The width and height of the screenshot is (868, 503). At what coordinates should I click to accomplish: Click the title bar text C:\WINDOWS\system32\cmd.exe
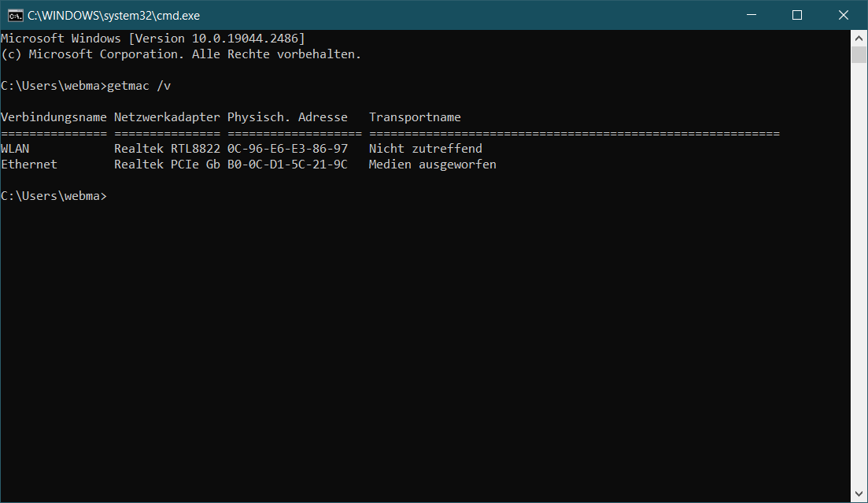(x=113, y=15)
